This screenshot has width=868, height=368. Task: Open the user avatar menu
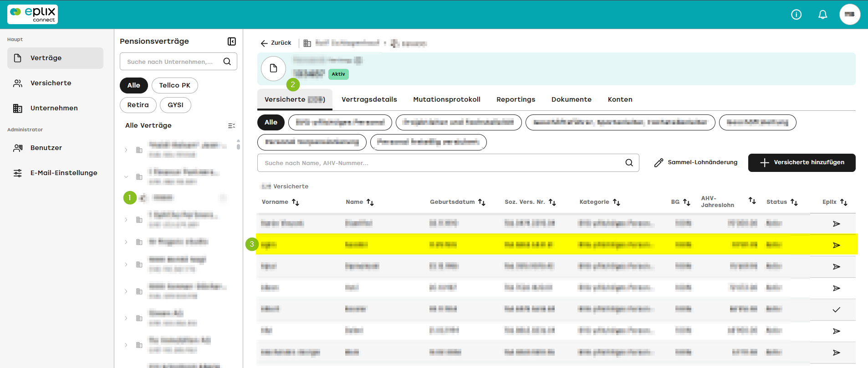[x=850, y=15]
